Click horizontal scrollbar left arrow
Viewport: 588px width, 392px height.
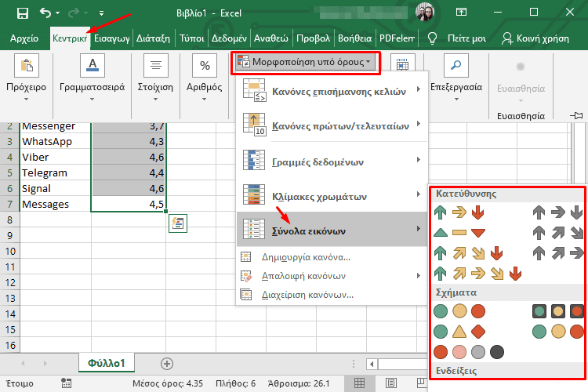click(372, 364)
